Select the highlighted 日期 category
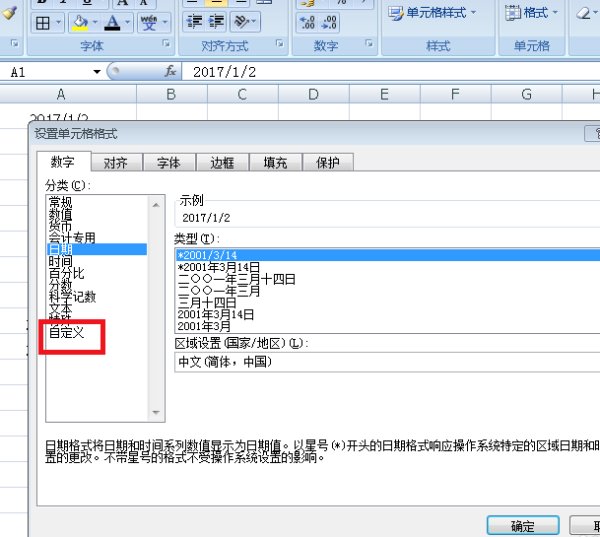The height and width of the screenshot is (537, 600). point(97,249)
